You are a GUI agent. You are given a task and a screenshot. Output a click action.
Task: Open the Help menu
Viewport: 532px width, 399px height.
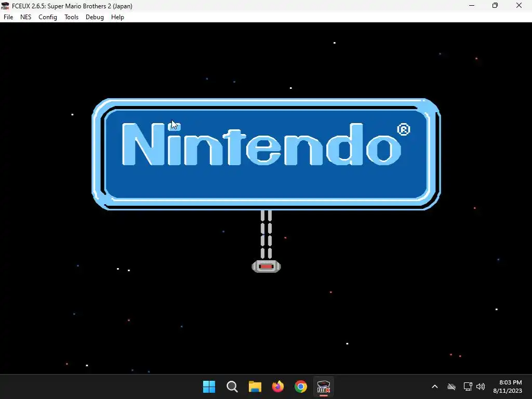117,17
